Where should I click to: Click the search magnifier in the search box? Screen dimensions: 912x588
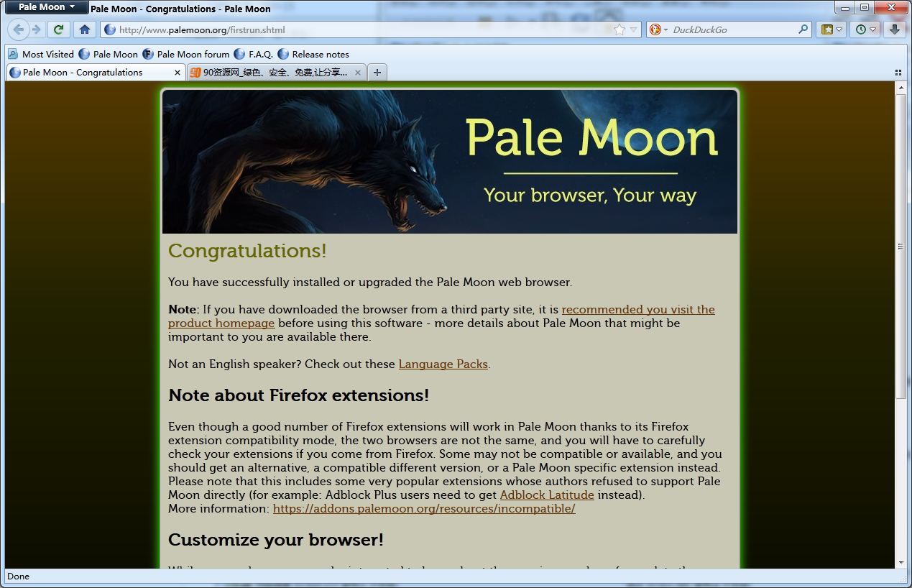pyautogui.click(x=803, y=29)
